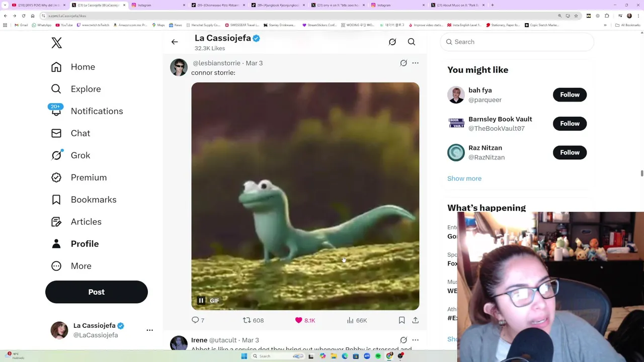Reload the page
644x362 pixels.
pos(23,16)
